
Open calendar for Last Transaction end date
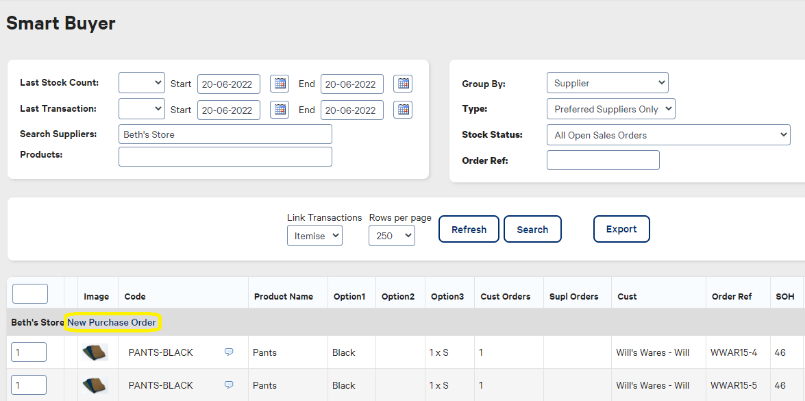402,109
